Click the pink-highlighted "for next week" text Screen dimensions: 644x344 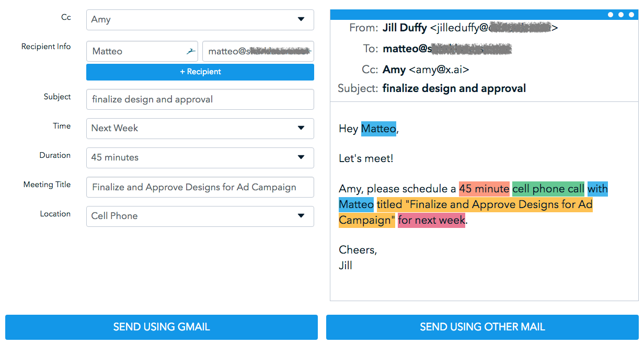pos(431,220)
